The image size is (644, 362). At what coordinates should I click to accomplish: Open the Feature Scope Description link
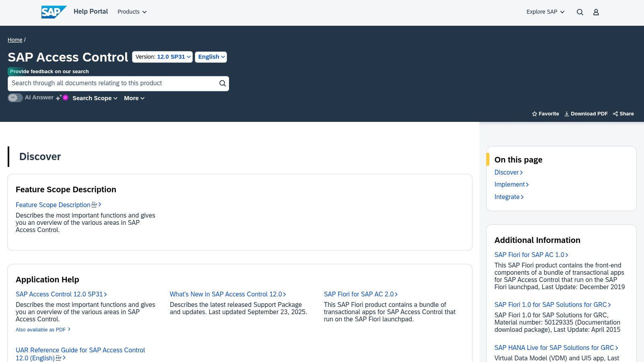coord(53,205)
